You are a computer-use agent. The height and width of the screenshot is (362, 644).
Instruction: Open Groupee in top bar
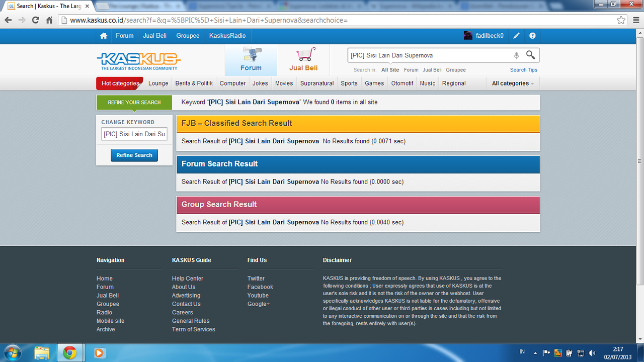pos(188,36)
